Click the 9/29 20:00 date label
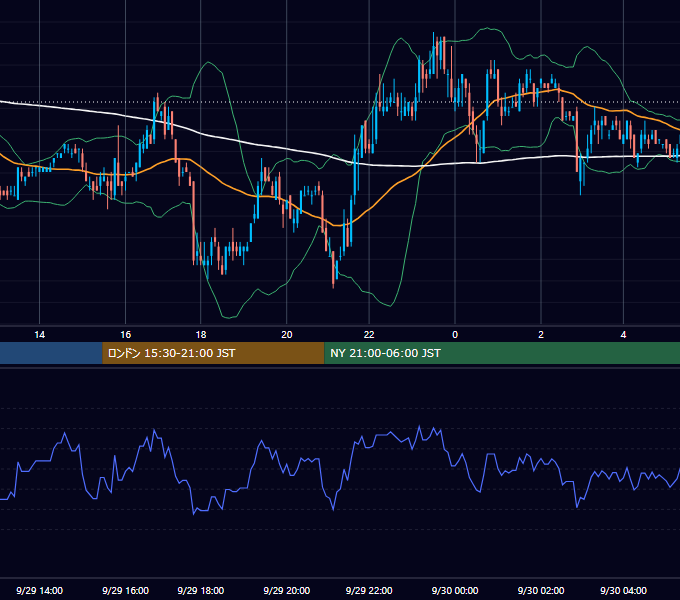The height and width of the screenshot is (600, 680). click(x=287, y=590)
